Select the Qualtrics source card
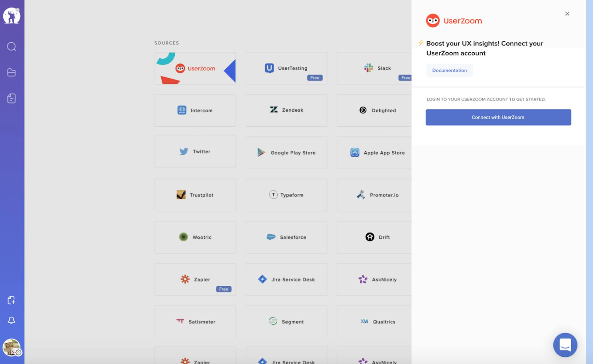 click(374, 322)
